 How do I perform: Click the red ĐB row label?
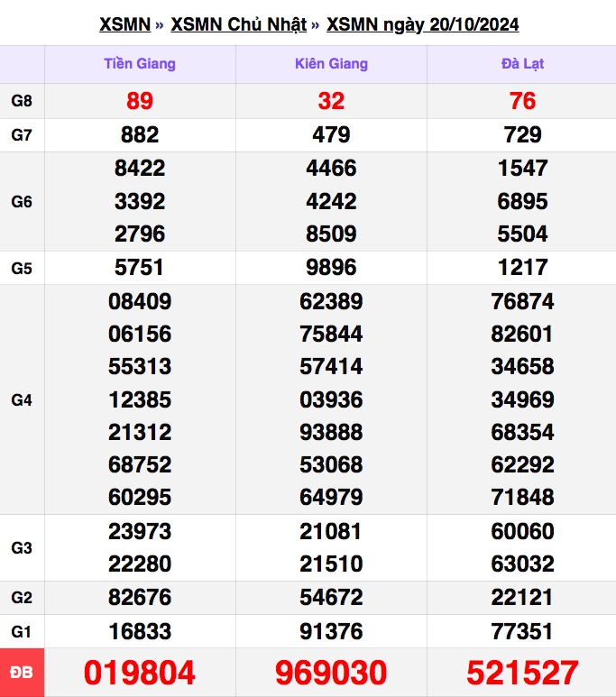(22, 673)
